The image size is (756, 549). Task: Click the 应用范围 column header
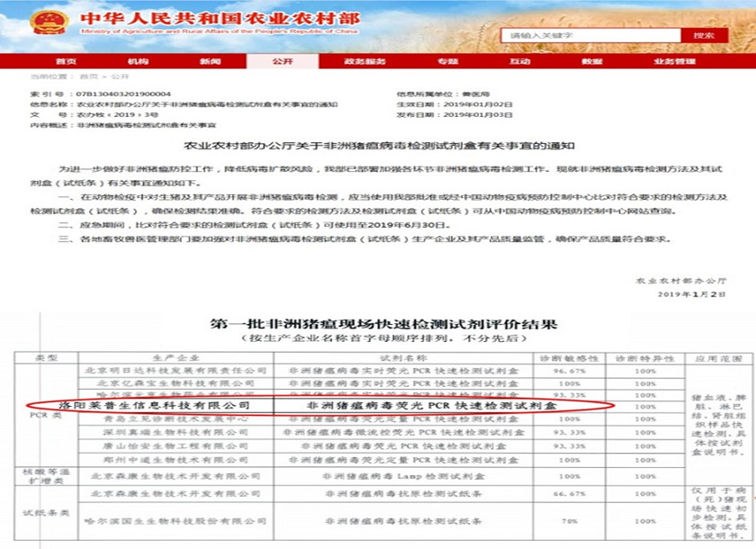[718, 358]
